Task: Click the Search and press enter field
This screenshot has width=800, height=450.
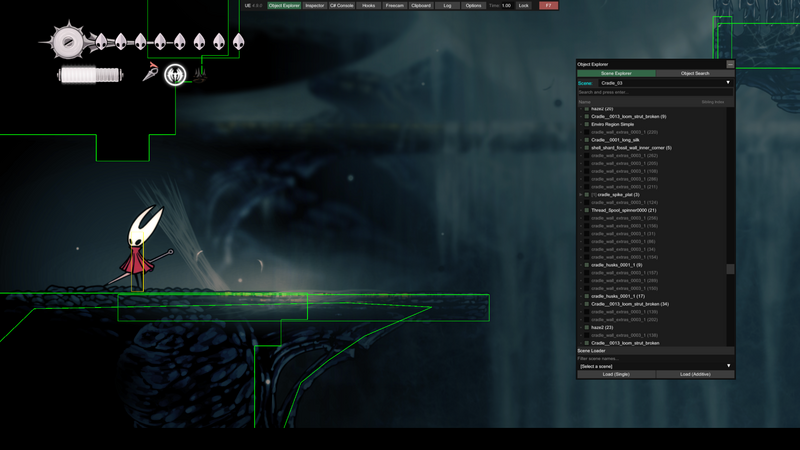Action: [655, 92]
